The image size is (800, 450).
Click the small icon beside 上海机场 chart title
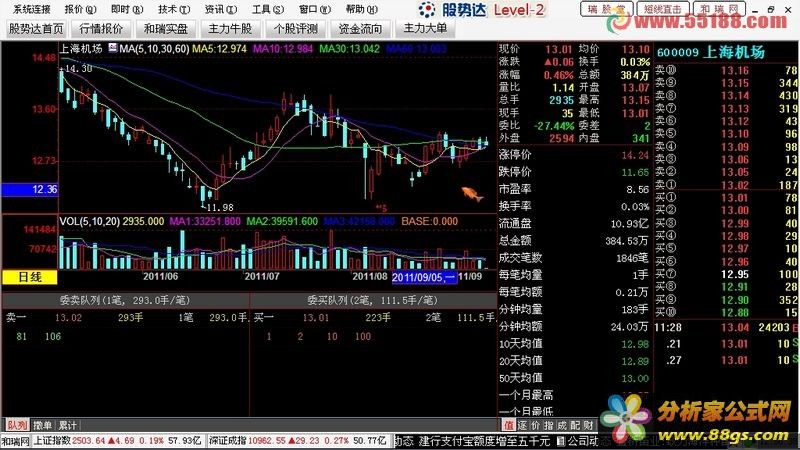tap(112, 48)
